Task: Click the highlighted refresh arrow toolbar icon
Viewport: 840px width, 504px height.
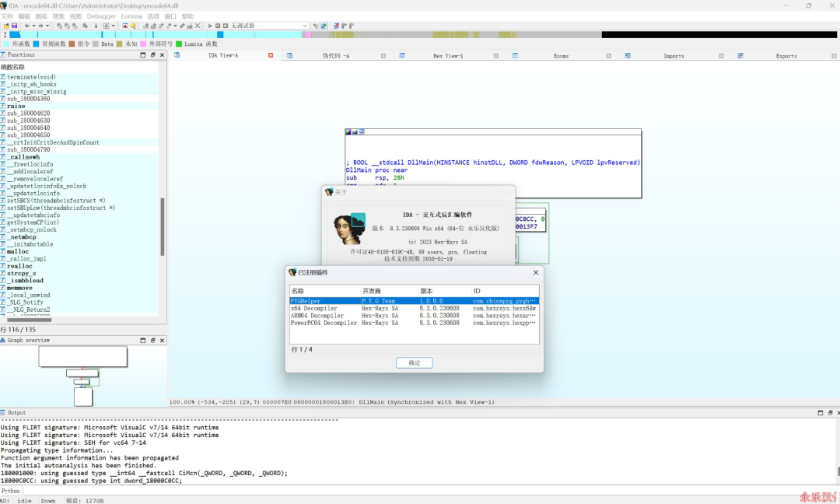Action: point(324,26)
